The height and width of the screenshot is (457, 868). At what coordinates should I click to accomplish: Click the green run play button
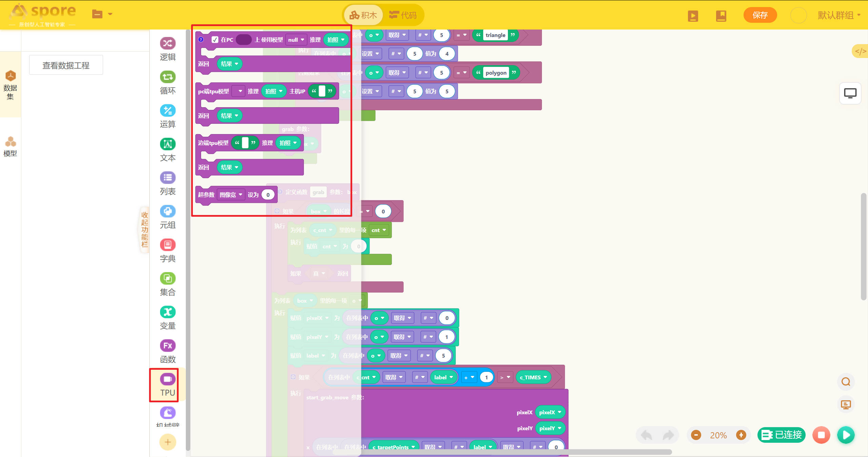[846, 435]
